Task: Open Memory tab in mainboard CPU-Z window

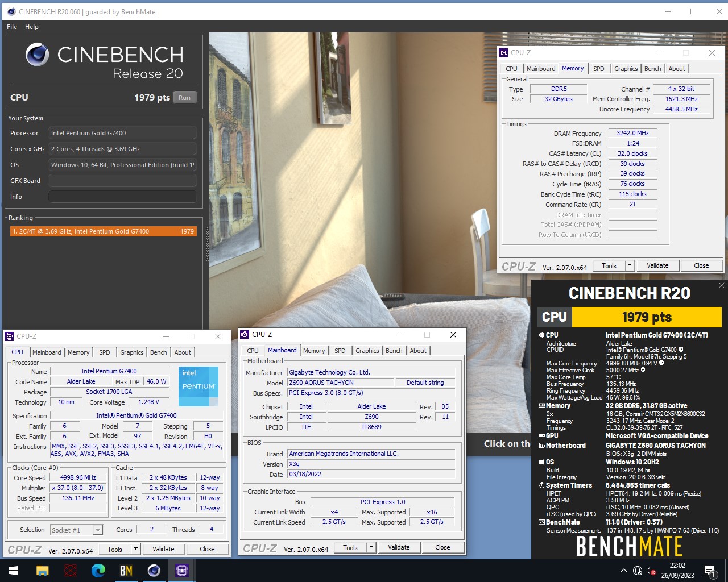Action: [x=314, y=351]
